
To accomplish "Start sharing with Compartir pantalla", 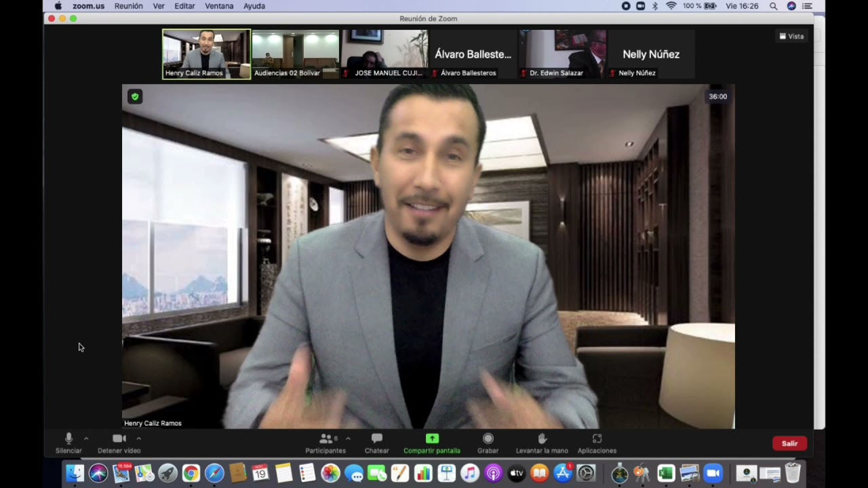I will pyautogui.click(x=432, y=443).
